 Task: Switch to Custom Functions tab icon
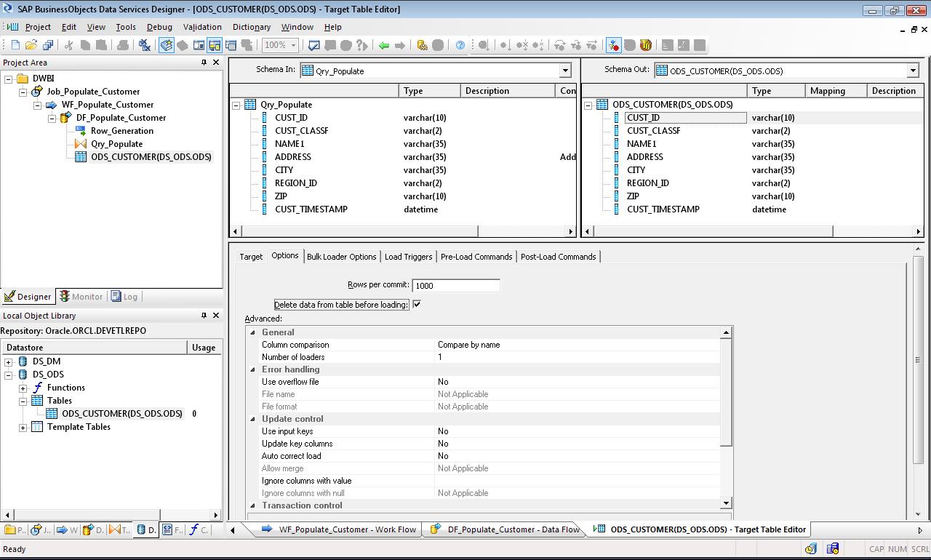(199, 530)
